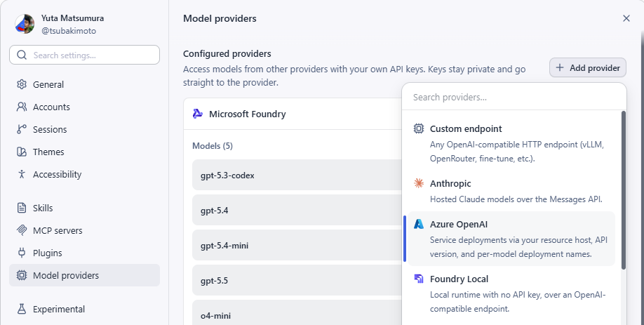Viewport: 644px width, 325px height.
Task: Click the plus icon on Add provider
Action: click(x=560, y=67)
